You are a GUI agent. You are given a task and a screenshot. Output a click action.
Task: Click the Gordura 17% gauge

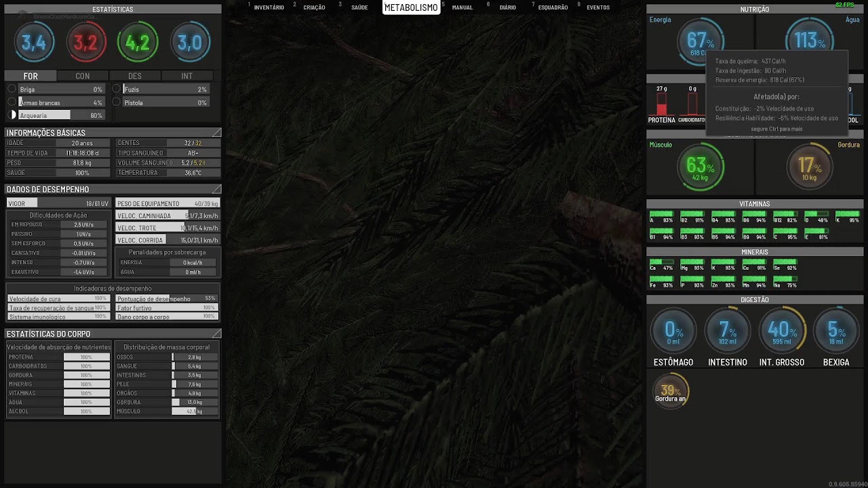[810, 167]
